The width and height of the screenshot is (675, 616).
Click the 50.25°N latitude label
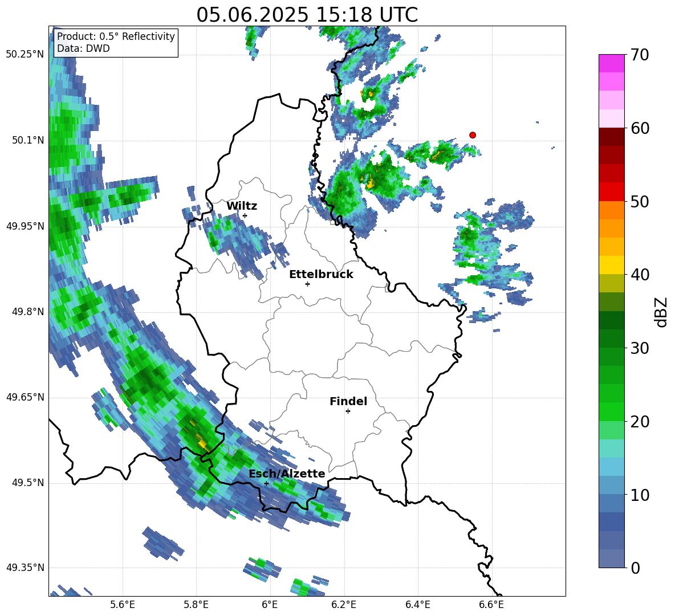click(x=25, y=55)
